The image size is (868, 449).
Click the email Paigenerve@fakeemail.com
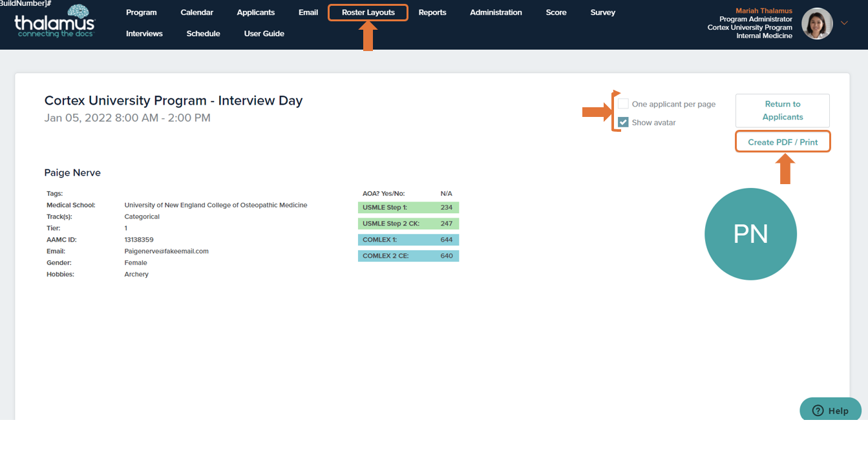[167, 251]
